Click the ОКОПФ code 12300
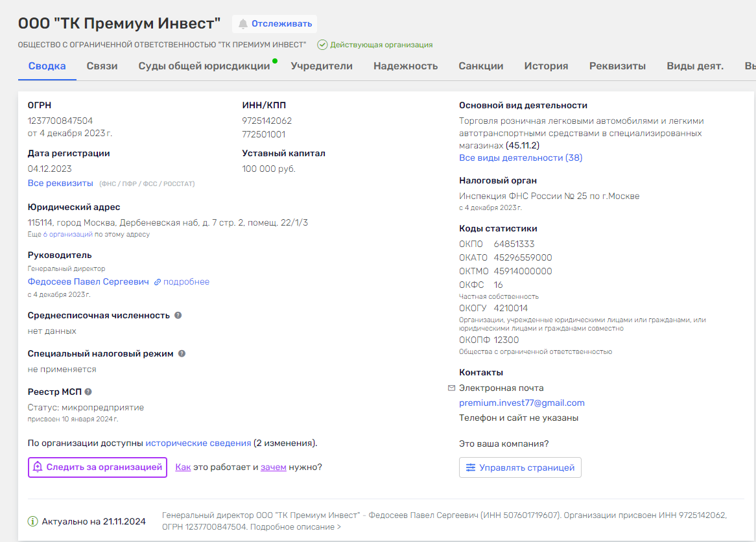756x542 pixels. coord(506,340)
